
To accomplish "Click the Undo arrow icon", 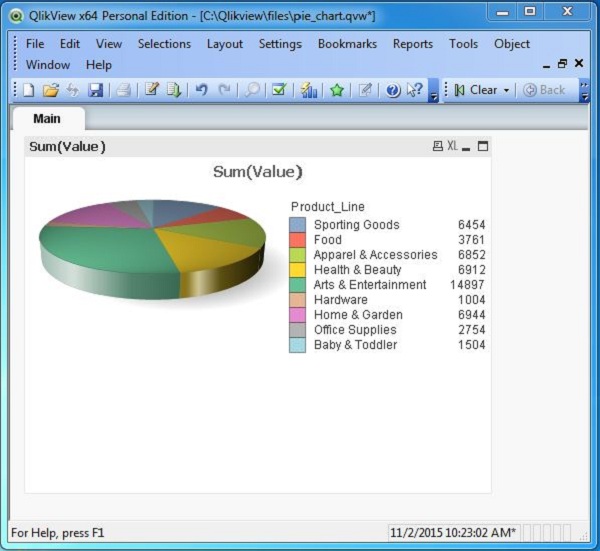I will click(x=202, y=90).
